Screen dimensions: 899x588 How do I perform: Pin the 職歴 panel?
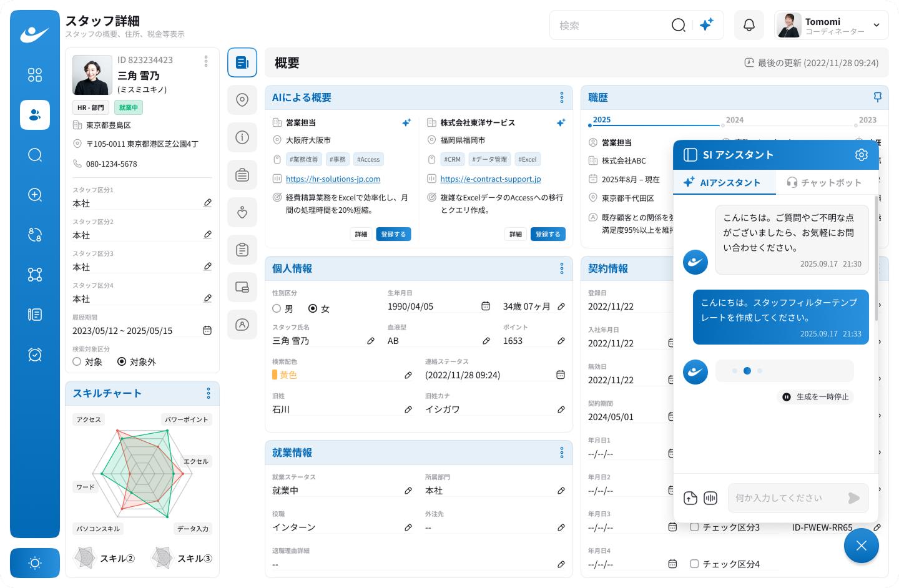tap(877, 97)
